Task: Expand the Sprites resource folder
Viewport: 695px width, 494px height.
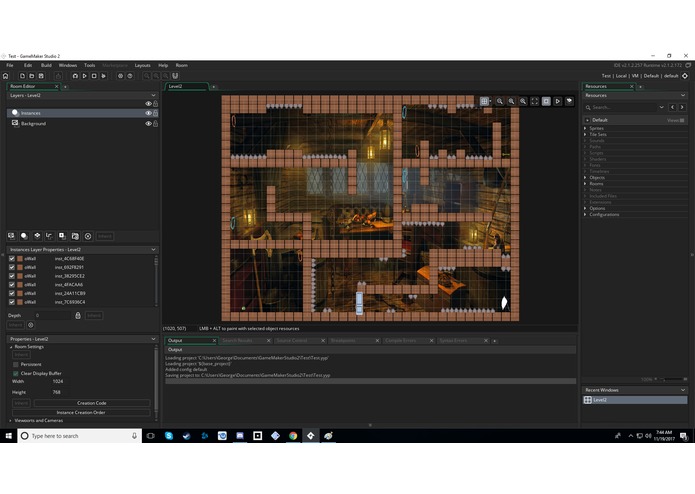Action: click(585, 128)
